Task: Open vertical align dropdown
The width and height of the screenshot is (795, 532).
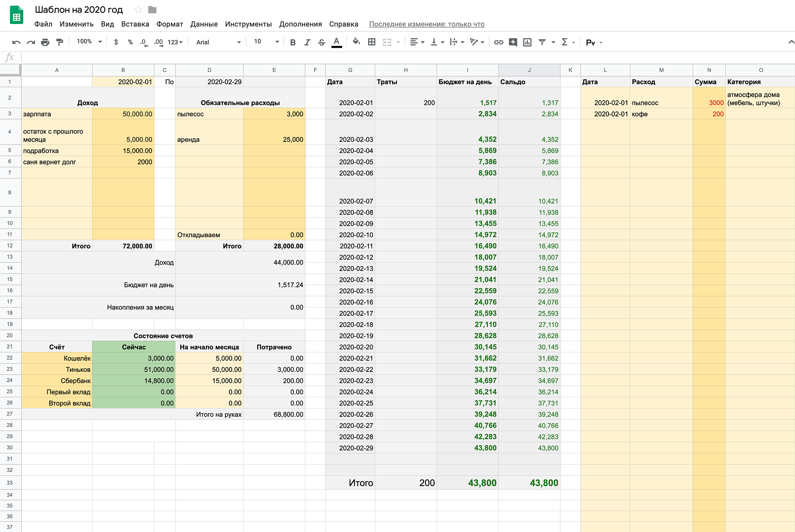Action: tap(437, 42)
